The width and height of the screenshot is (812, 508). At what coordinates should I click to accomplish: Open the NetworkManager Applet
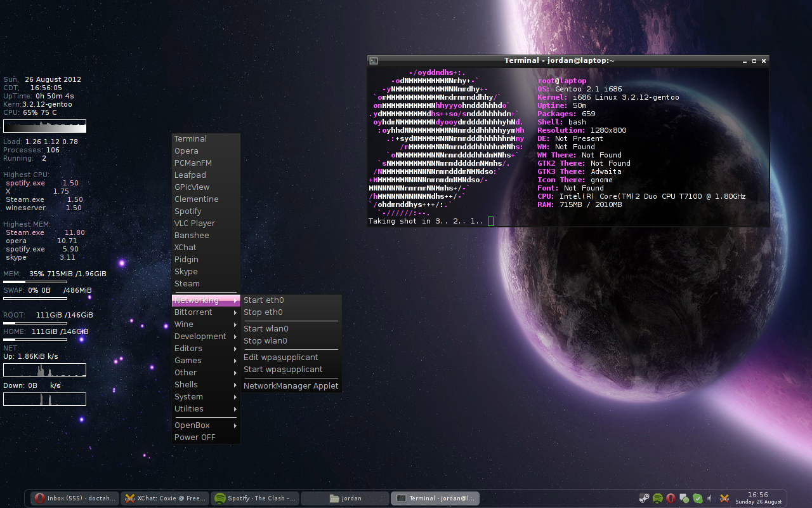291,385
